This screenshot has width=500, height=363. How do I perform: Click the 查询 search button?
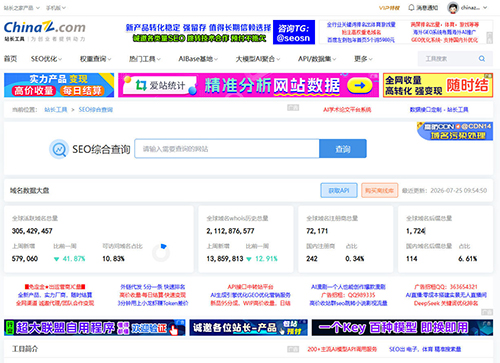[343, 149]
